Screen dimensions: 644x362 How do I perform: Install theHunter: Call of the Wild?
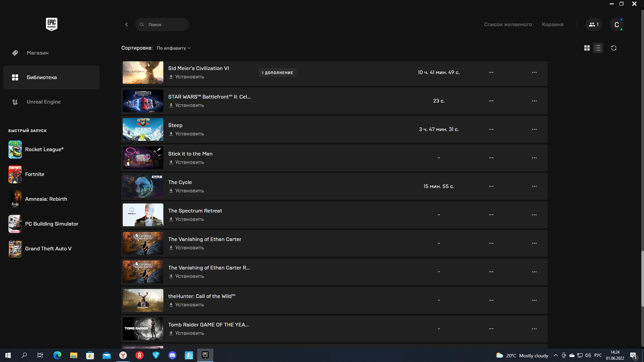186,305
